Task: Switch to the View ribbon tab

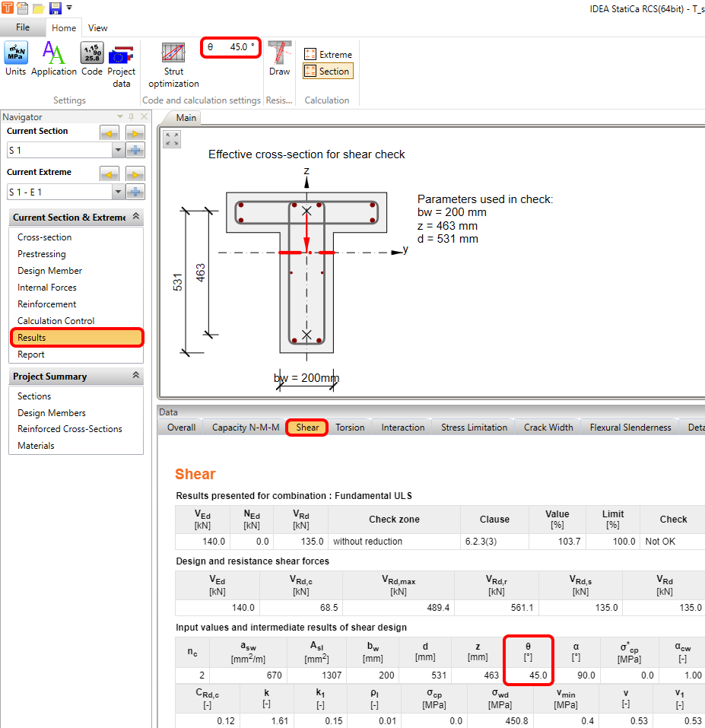Action: [x=97, y=27]
